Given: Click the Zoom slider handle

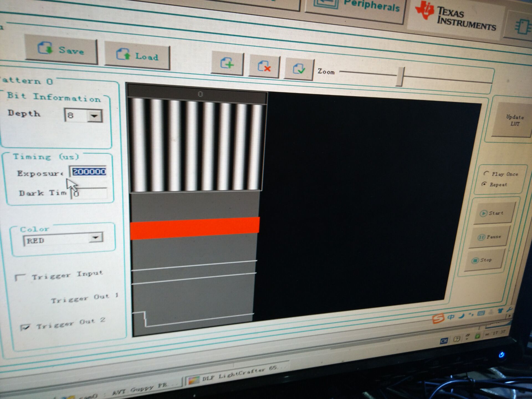Looking at the screenshot, I should 400,77.
